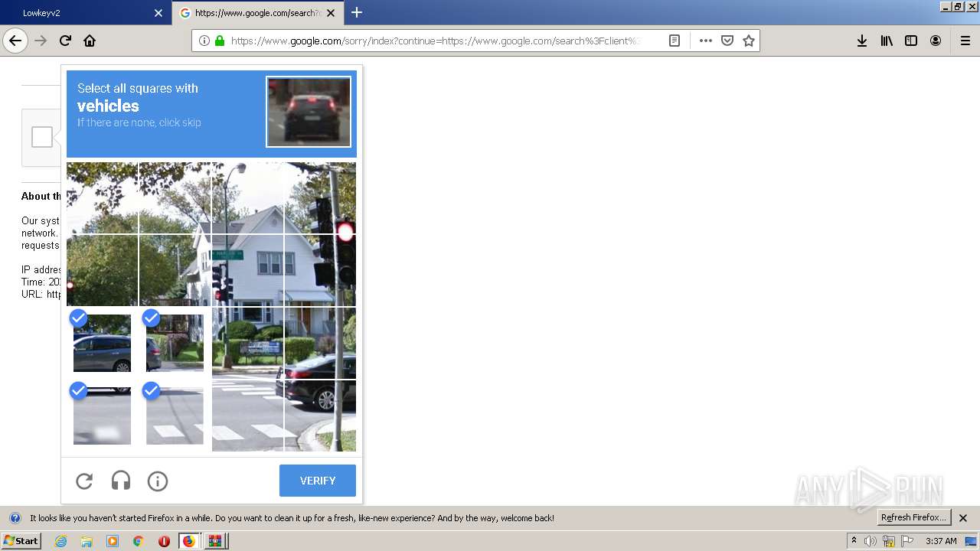Screen dimensions: 980x551
Task: Launch Internet Explorer from taskbar
Action: pyautogui.click(x=61, y=541)
